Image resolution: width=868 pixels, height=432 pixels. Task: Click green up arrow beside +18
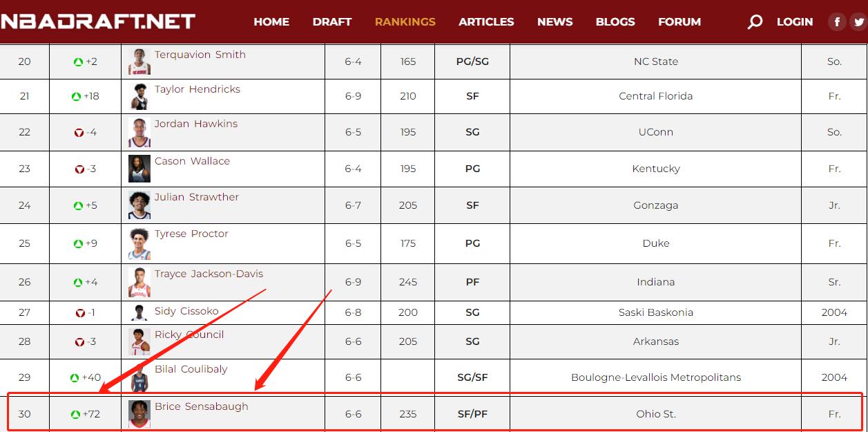(x=76, y=97)
